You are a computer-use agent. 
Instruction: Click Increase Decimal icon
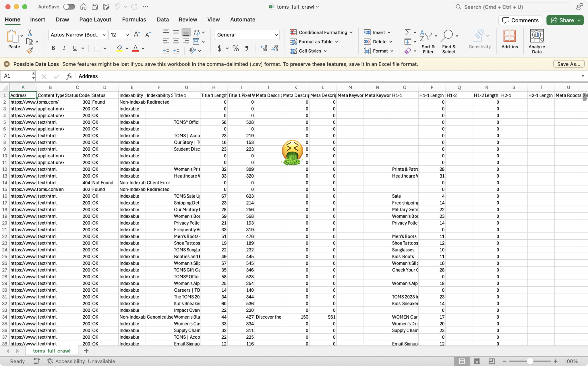point(263,48)
